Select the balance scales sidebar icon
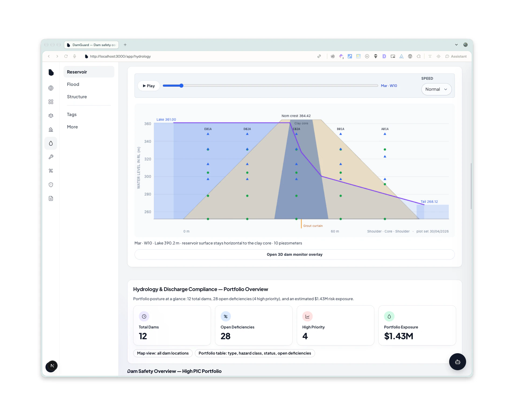 click(51, 116)
